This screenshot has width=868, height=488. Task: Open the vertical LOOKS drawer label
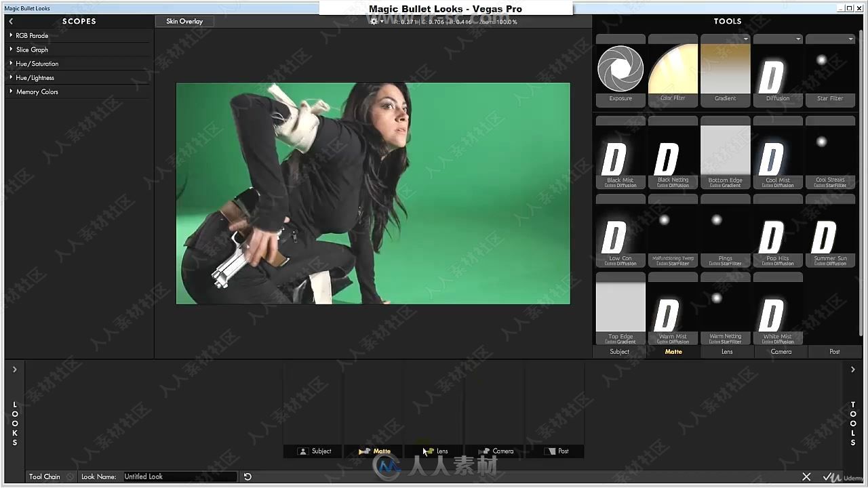[14, 424]
